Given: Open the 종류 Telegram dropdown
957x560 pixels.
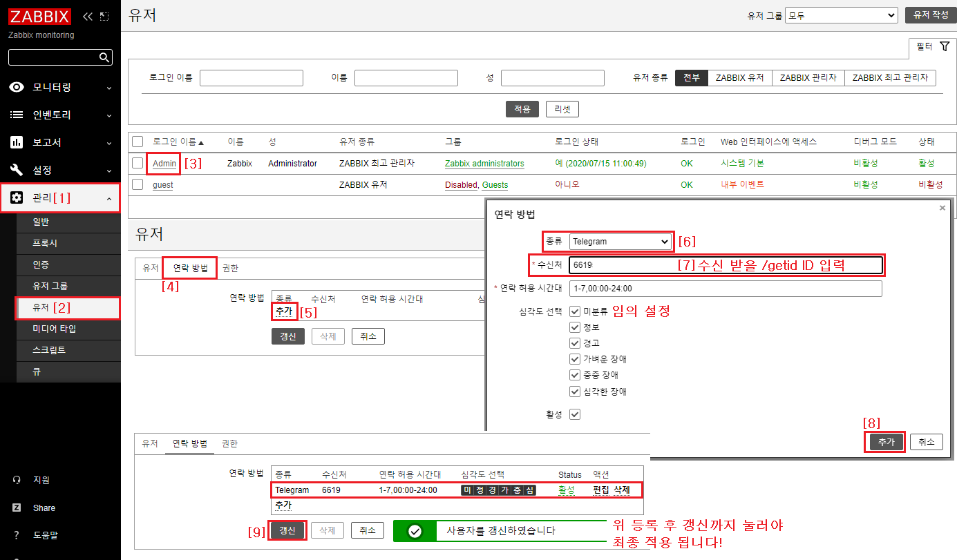Looking at the screenshot, I should [x=620, y=242].
